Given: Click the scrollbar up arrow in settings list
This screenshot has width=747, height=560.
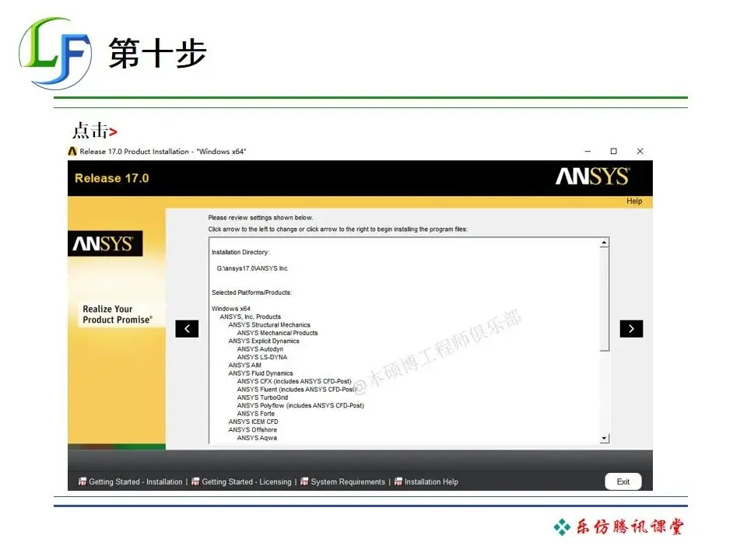Looking at the screenshot, I should click(604, 243).
